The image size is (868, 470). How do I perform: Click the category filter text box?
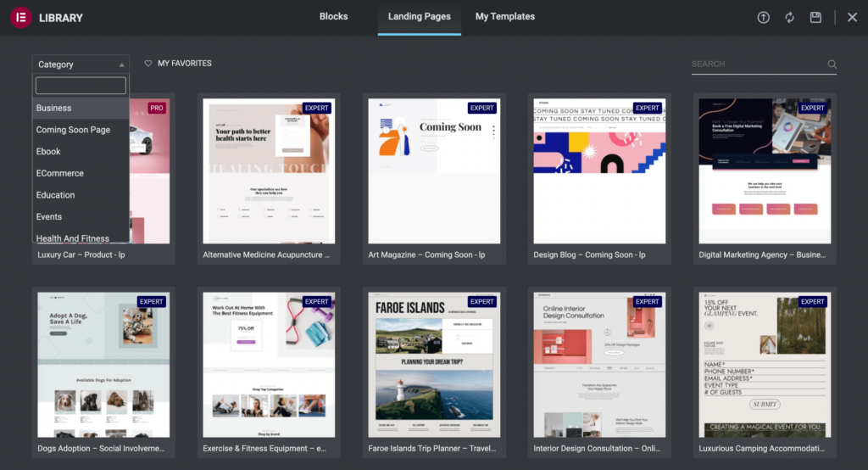(81, 86)
